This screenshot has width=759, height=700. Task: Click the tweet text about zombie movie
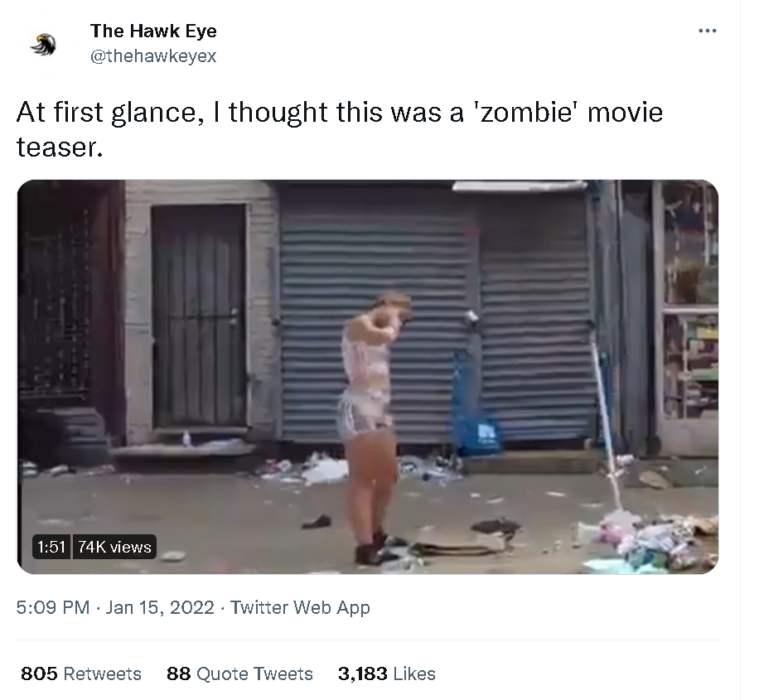(x=340, y=129)
